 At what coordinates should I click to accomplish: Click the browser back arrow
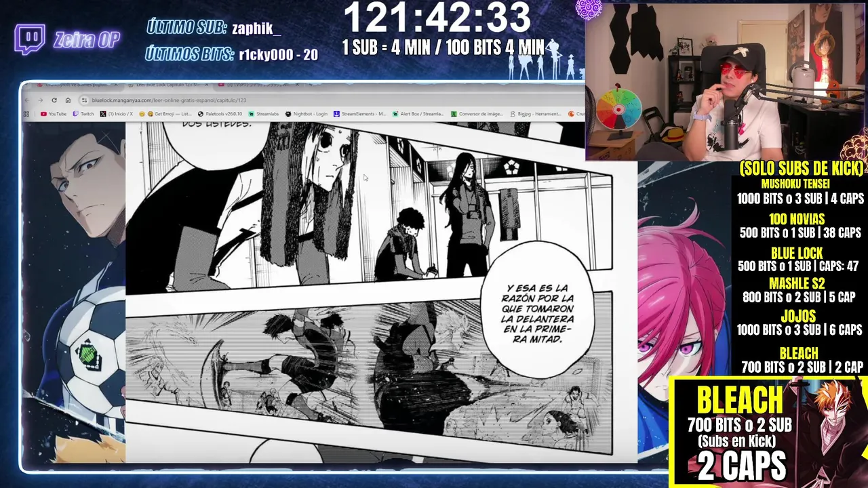27,100
